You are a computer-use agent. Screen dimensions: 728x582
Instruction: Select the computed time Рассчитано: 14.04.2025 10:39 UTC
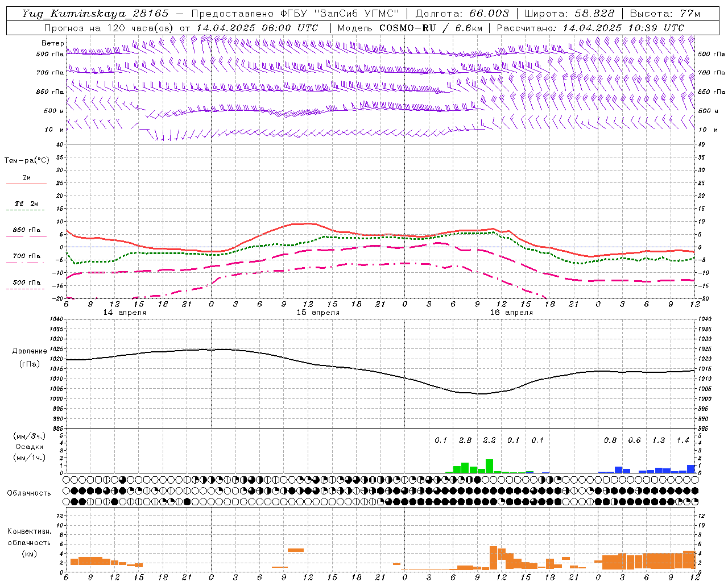point(590,28)
